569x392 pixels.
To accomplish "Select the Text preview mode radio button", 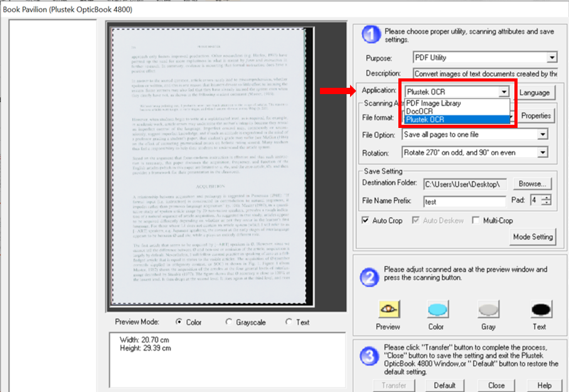I will coord(289,322).
